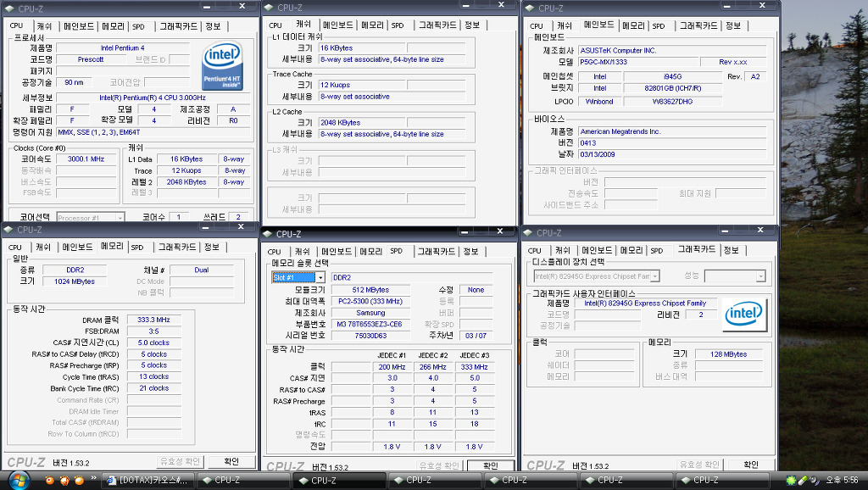Switch to 그래픽카드 tab in the processor window

coord(178,26)
